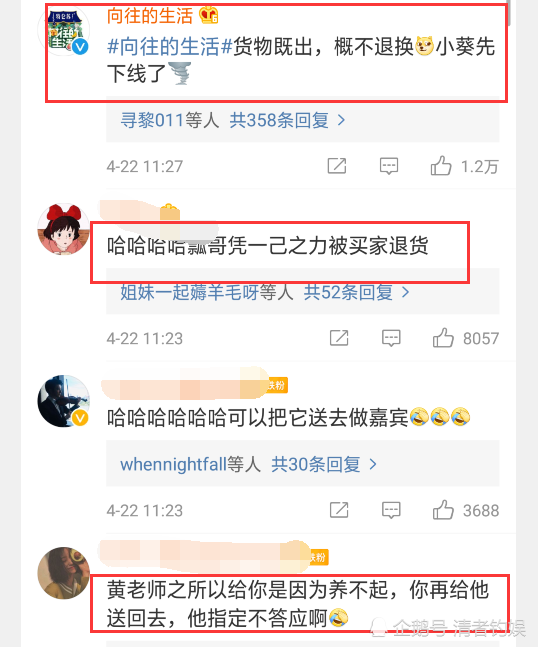Expand 共30条回复 replies
Viewport: 538px width, 647px height.
[324, 465]
